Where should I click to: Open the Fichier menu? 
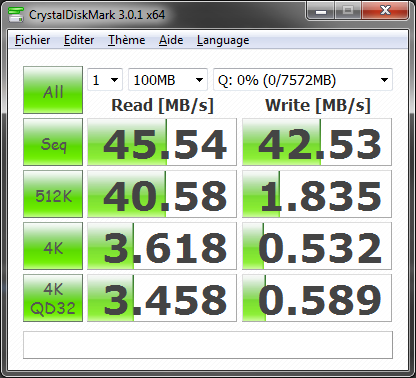point(32,40)
